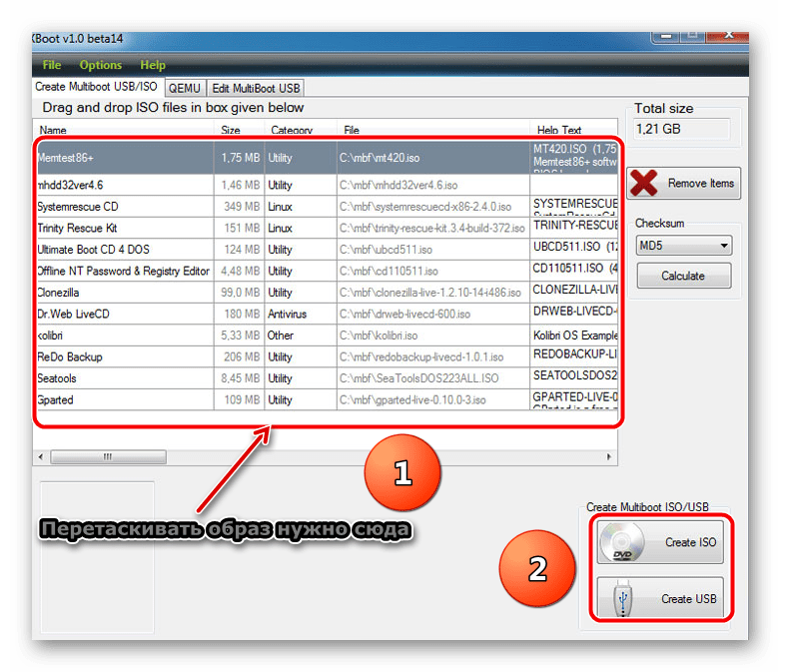
Task: Select the Clonezilla row
Action: click(x=328, y=293)
